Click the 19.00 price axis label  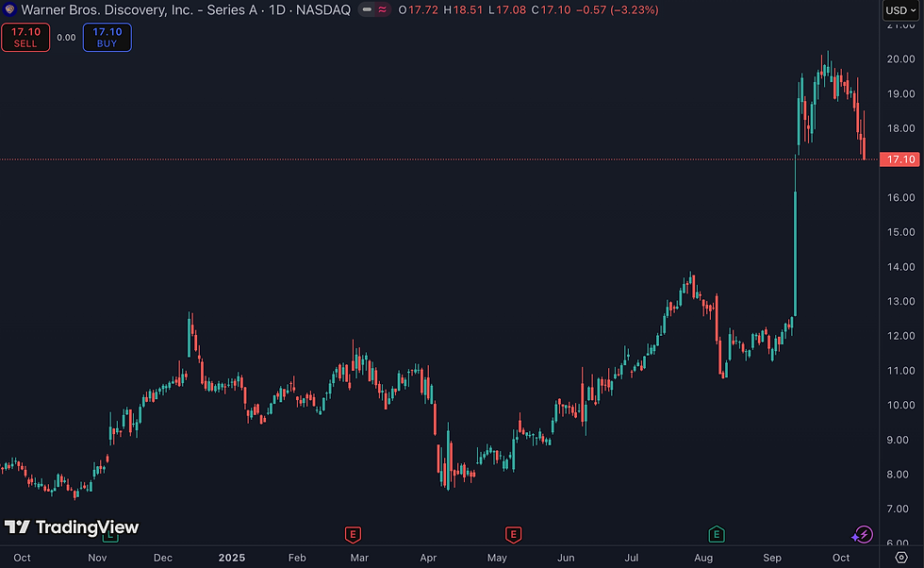point(901,93)
